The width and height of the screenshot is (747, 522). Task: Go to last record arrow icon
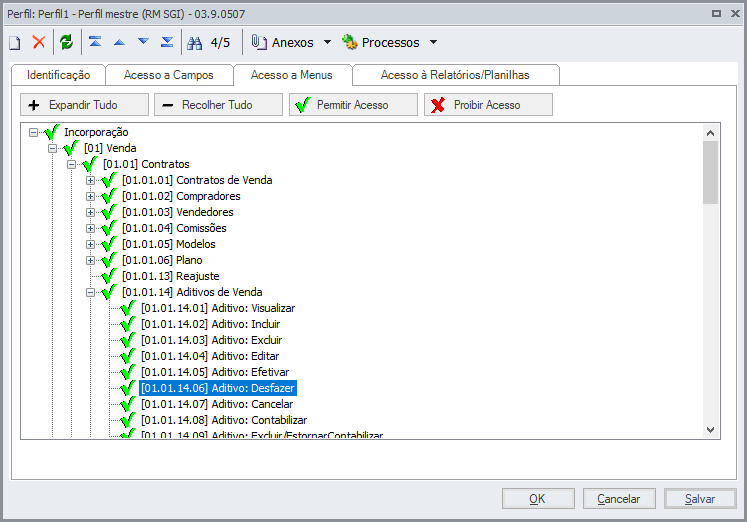(x=167, y=42)
